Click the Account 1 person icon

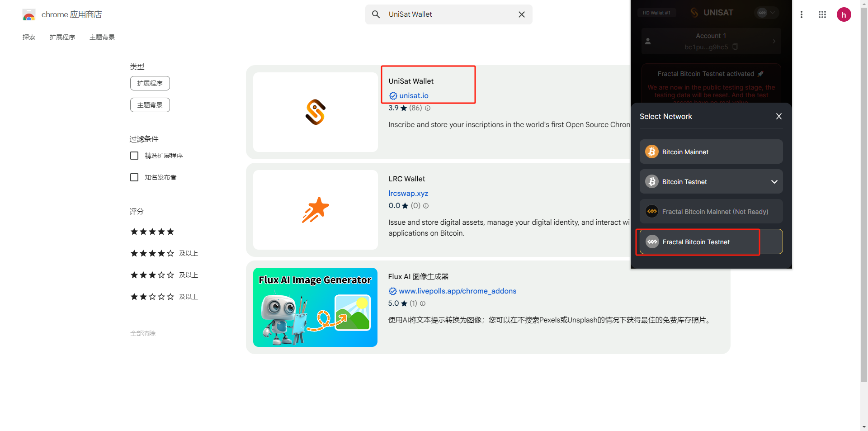click(x=648, y=41)
